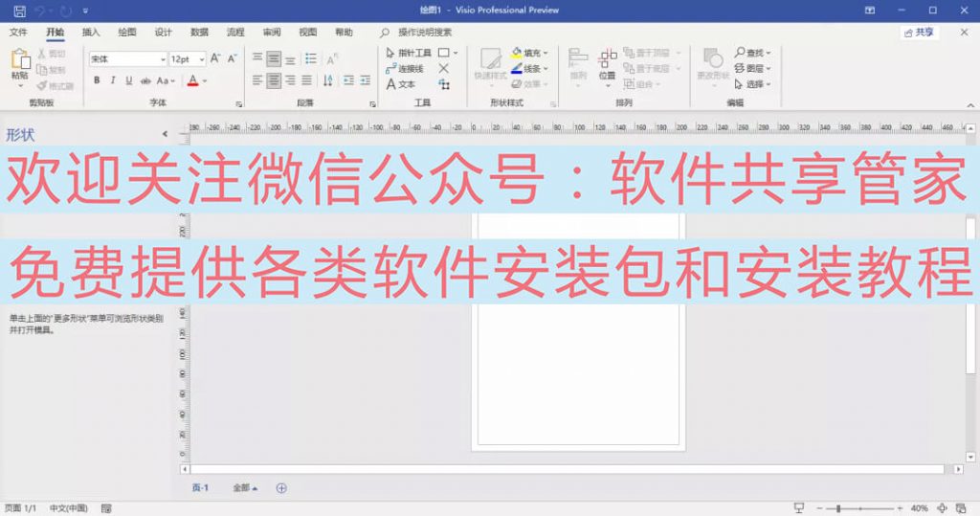
Task: Apply the red font color A button
Action: 192,80
